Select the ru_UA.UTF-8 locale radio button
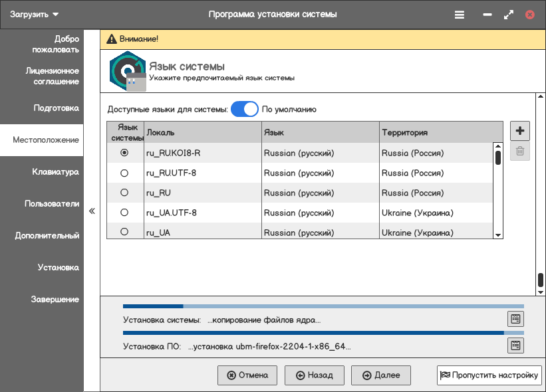546x392 pixels. click(124, 213)
